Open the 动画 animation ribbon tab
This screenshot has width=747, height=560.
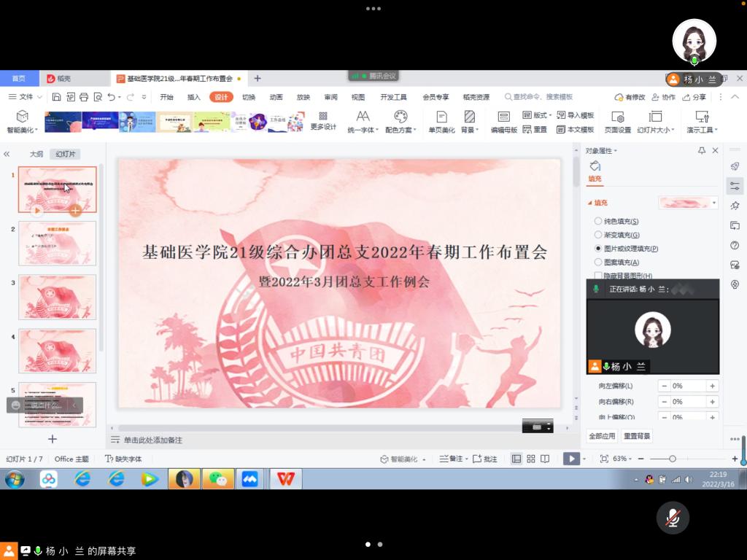(276, 97)
